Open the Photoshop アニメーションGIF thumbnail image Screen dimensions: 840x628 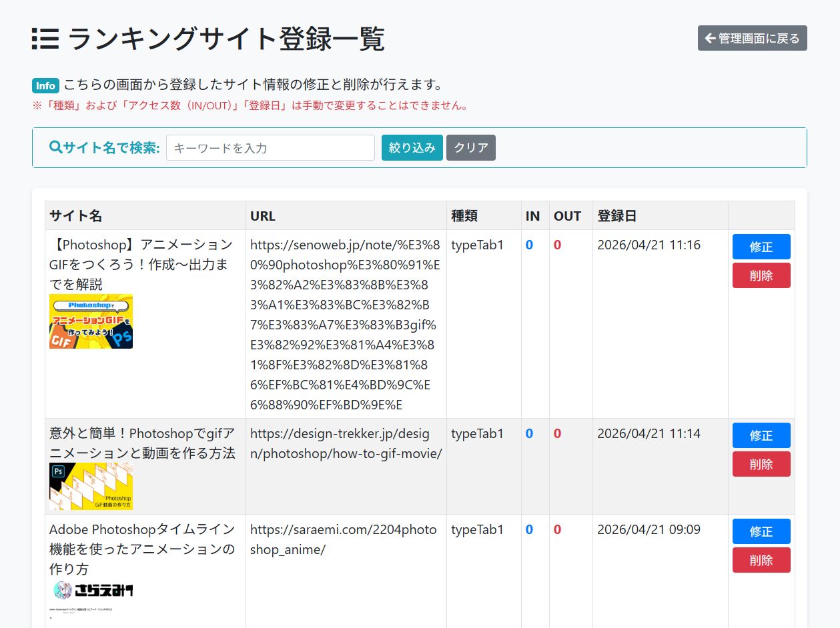coord(91,321)
